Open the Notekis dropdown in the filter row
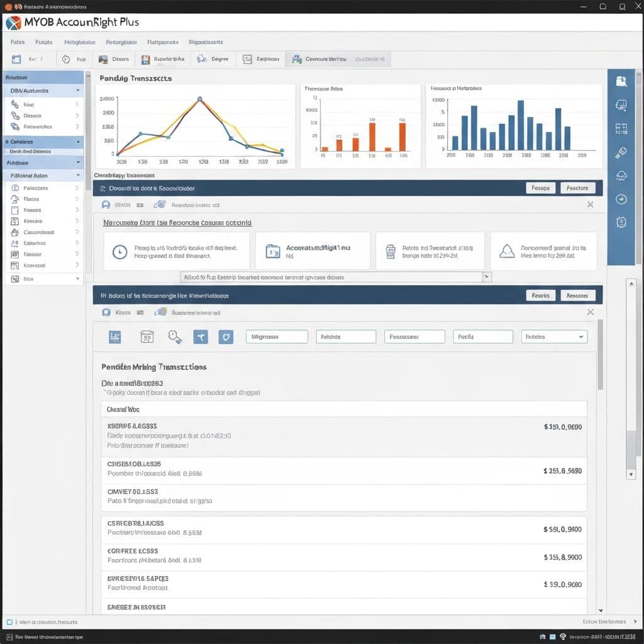644x644 pixels. click(554, 336)
